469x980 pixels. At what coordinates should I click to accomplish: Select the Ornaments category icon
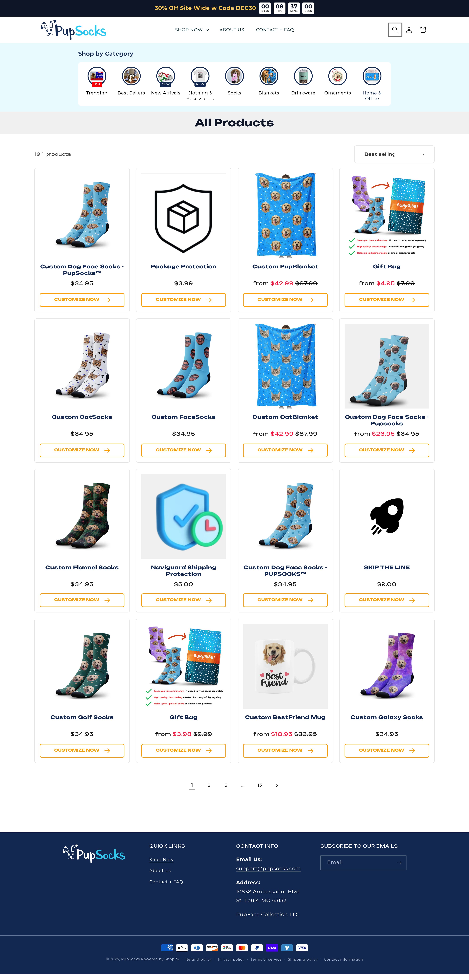point(337,76)
